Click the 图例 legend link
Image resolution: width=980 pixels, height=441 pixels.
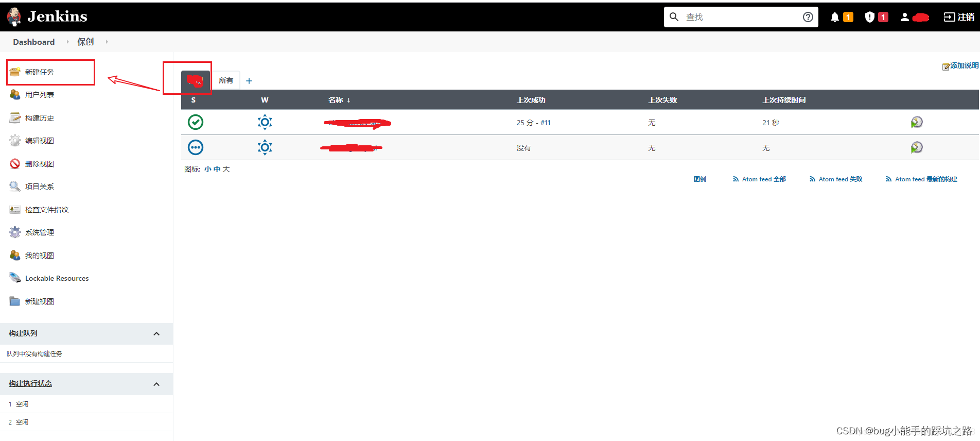point(700,179)
